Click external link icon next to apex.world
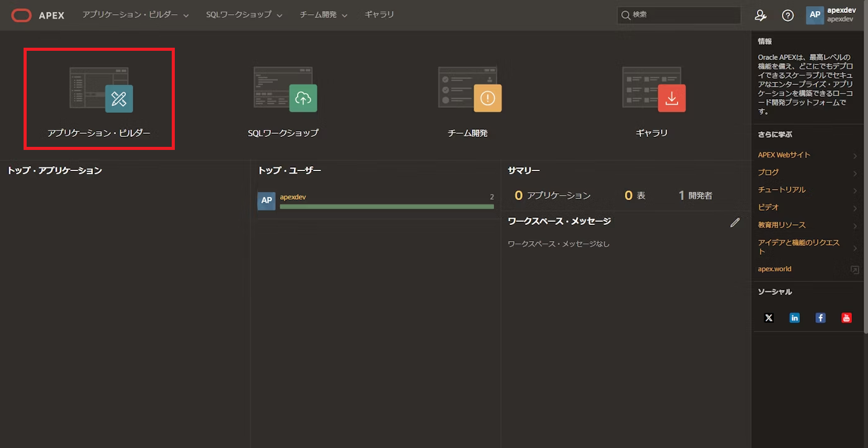 [854, 270]
